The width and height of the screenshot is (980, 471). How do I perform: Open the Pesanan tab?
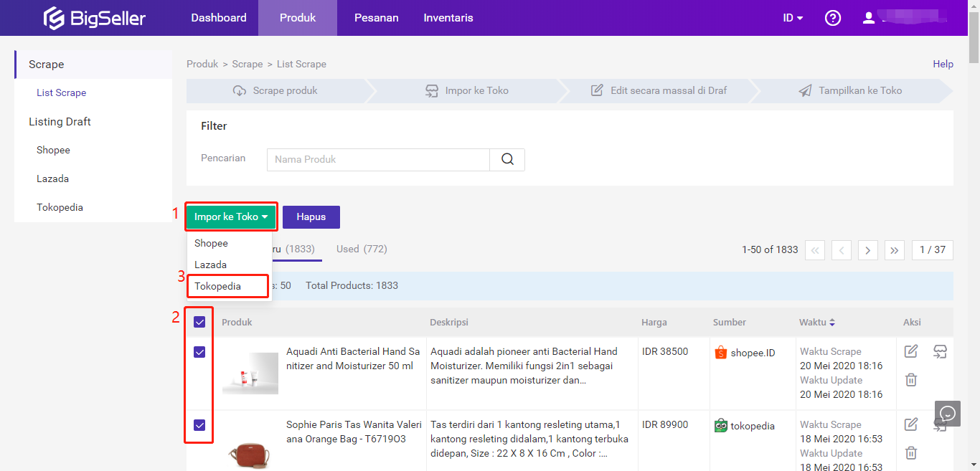377,18
